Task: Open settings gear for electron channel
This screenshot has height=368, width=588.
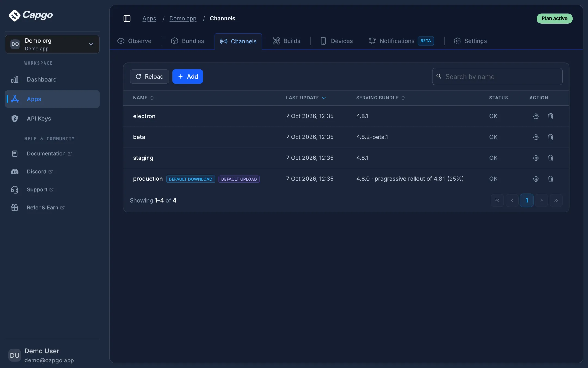Action: (x=536, y=116)
